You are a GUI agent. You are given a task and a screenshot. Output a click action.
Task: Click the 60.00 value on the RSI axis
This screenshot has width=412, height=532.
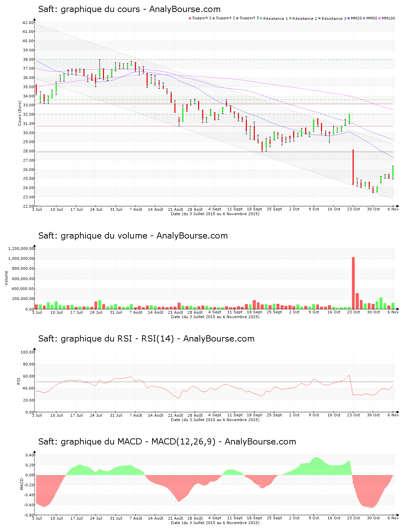28,376
